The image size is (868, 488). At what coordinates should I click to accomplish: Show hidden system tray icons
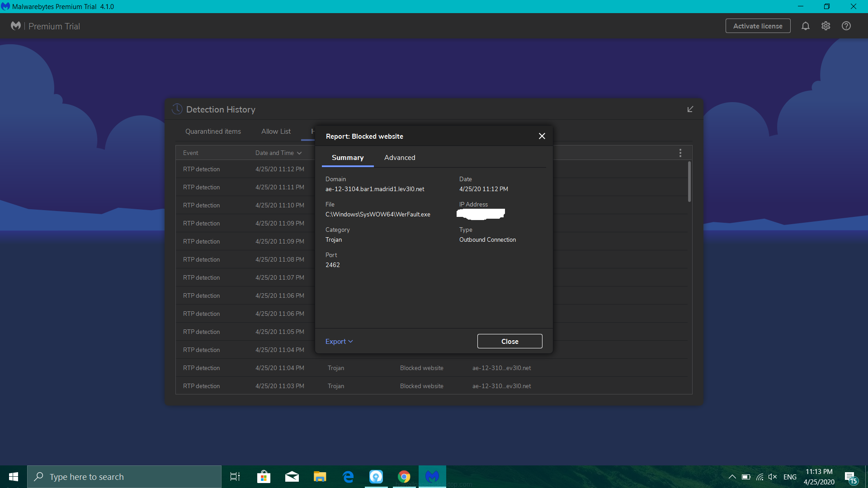click(732, 477)
